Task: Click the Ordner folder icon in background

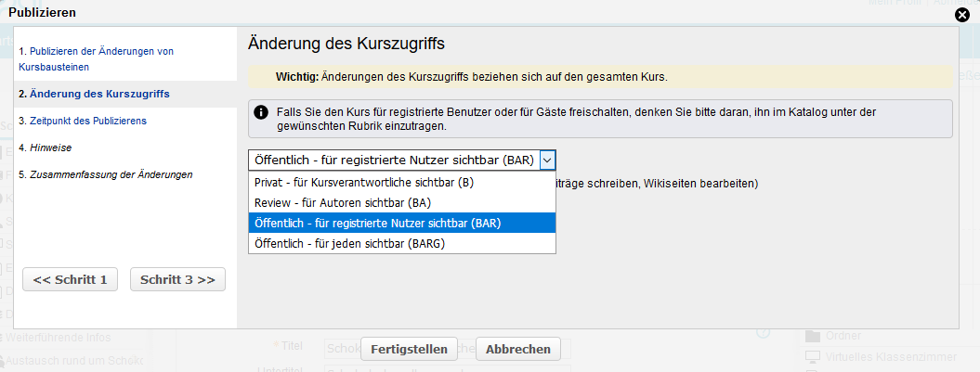Action: (x=813, y=336)
